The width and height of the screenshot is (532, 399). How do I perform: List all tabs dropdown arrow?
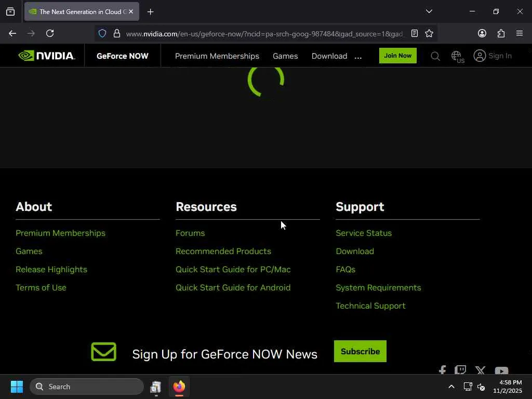(x=429, y=11)
